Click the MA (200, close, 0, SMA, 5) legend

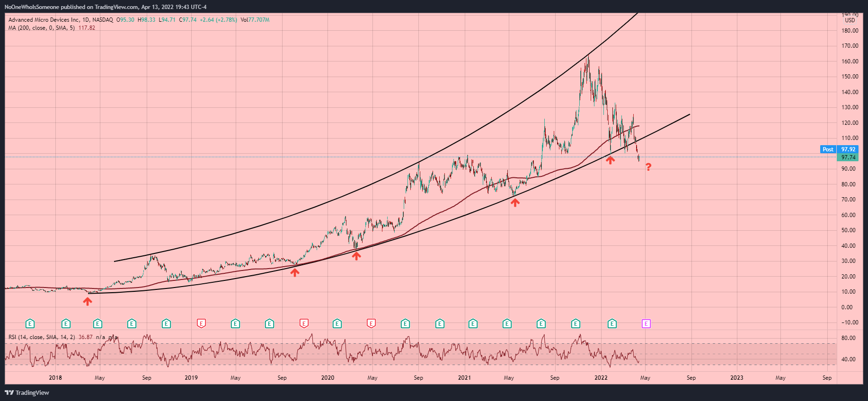(x=42, y=28)
